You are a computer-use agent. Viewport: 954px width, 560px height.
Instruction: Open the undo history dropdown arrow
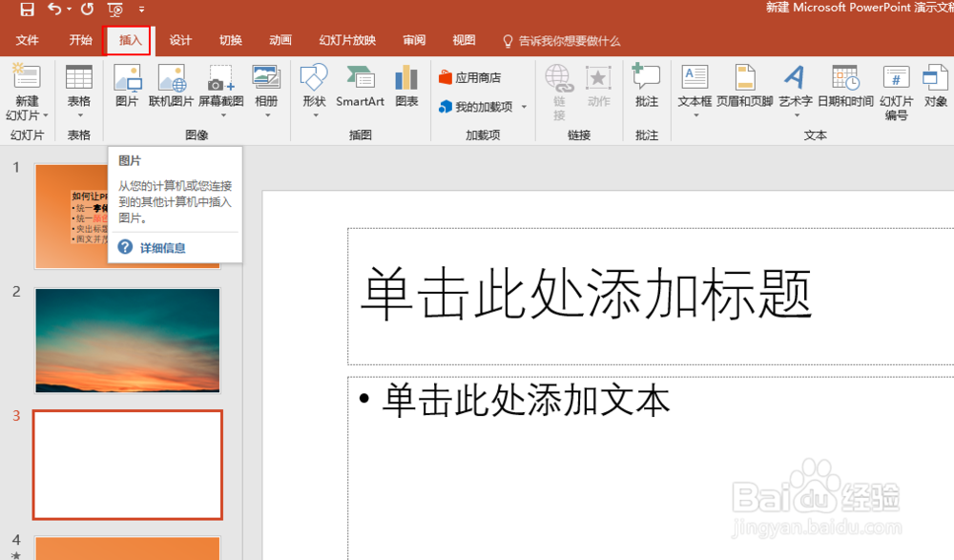pos(70,10)
